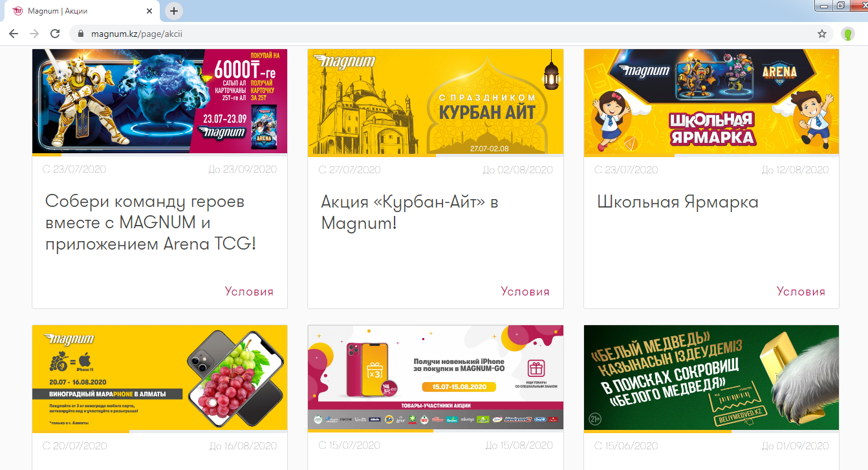
Task: Open the grape marathon iPhone banner
Action: [x=160, y=378]
